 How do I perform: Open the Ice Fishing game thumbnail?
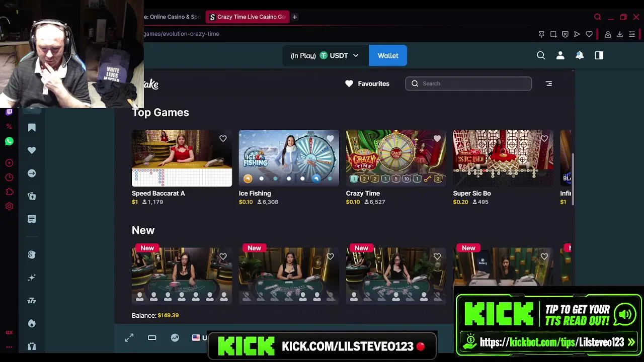coord(289,158)
